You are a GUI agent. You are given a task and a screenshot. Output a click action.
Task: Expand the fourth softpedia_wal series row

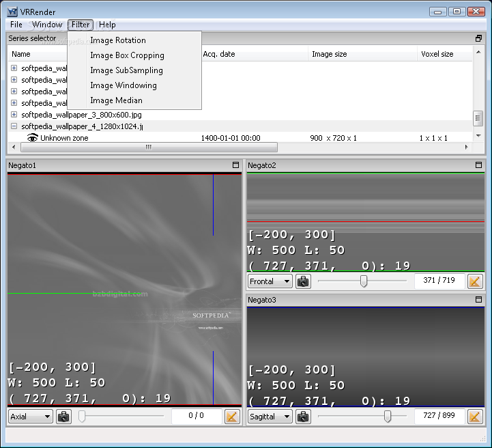pyautogui.click(x=14, y=102)
